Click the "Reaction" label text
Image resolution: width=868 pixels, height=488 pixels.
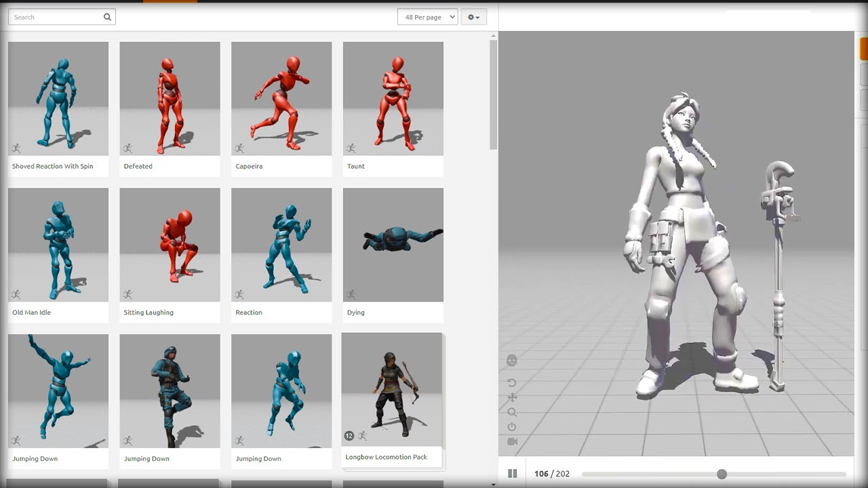[249, 312]
